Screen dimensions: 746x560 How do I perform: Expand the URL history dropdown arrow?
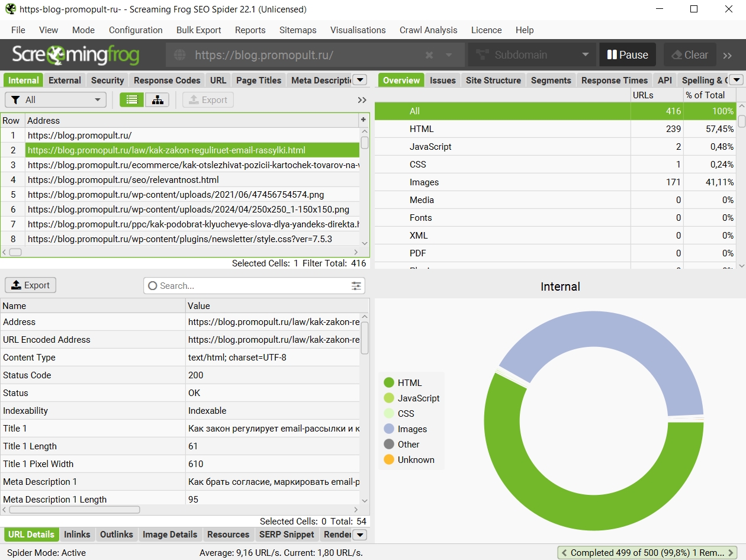pyautogui.click(x=449, y=55)
